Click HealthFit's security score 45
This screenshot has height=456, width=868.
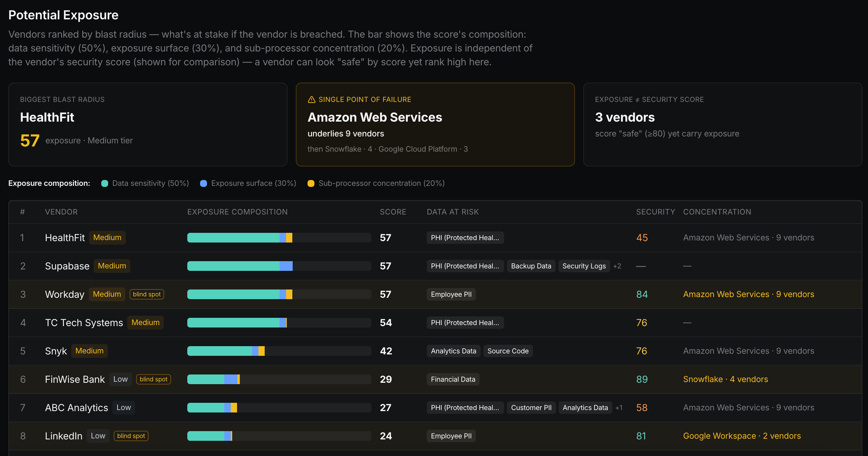pyautogui.click(x=642, y=238)
